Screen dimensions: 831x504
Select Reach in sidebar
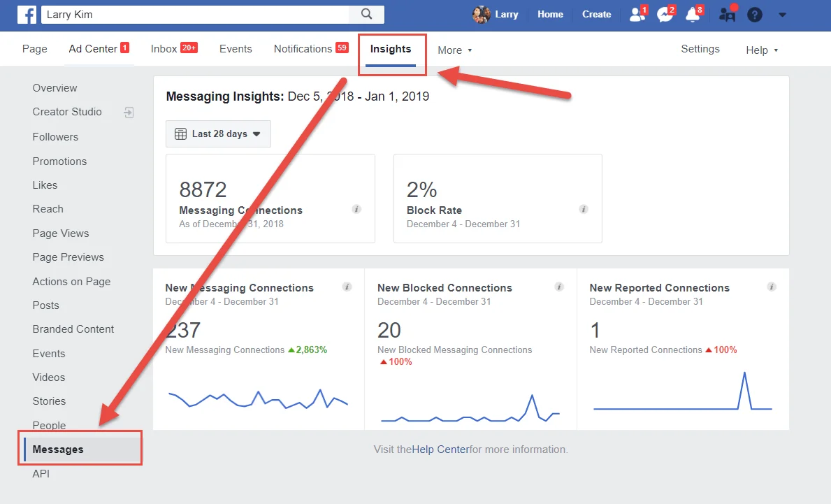(x=48, y=209)
